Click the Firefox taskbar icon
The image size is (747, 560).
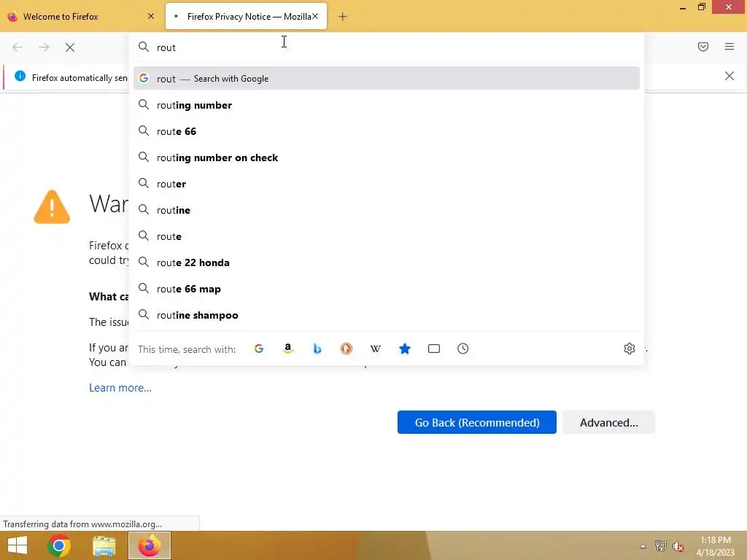(x=150, y=545)
